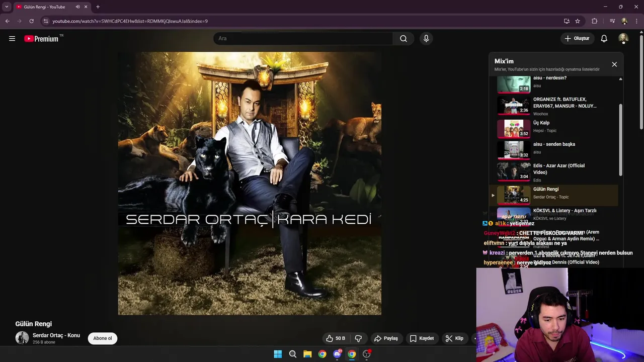Click the search magnifier button
Viewport: 644px width, 362px height.
tap(404, 38)
